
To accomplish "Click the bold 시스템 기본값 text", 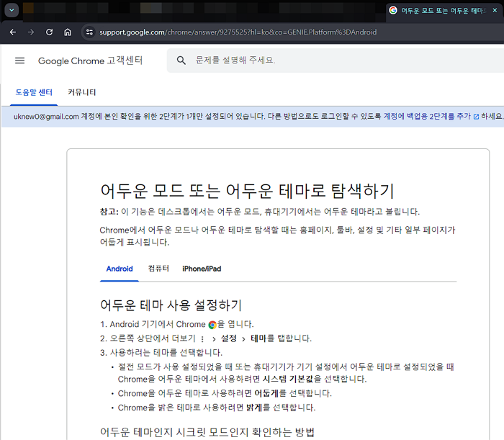I will (x=288, y=380).
